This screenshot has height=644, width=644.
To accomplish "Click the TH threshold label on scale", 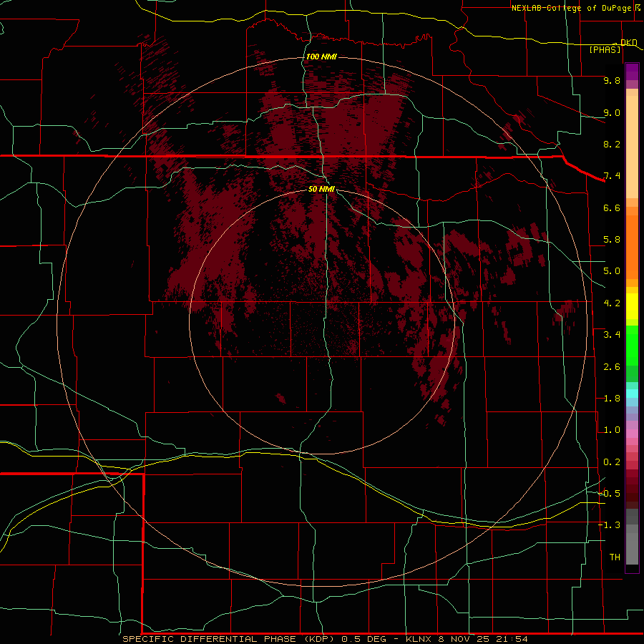I will point(615,557).
